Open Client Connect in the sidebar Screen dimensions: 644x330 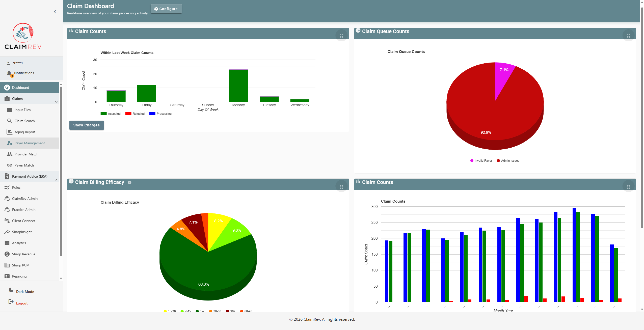[x=30, y=221]
